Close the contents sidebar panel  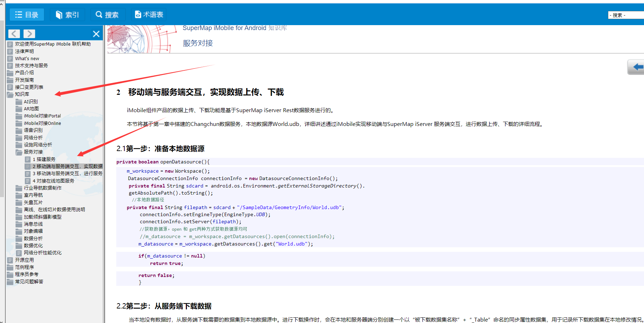point(96,34)
